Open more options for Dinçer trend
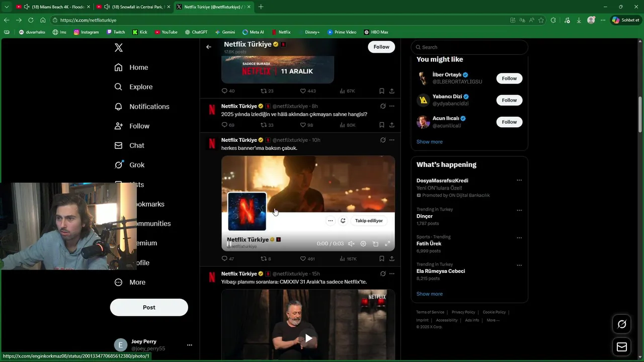Screen dimensions: 644x362 (519, 210)
